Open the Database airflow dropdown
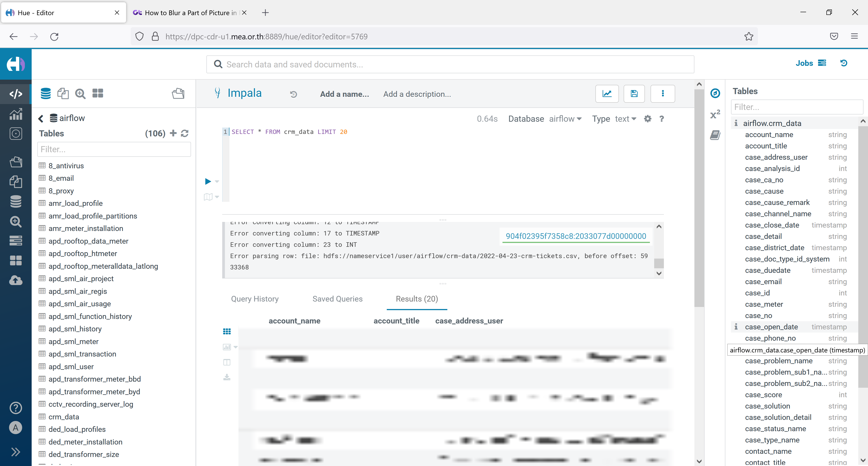 click(x=565, y=119)
